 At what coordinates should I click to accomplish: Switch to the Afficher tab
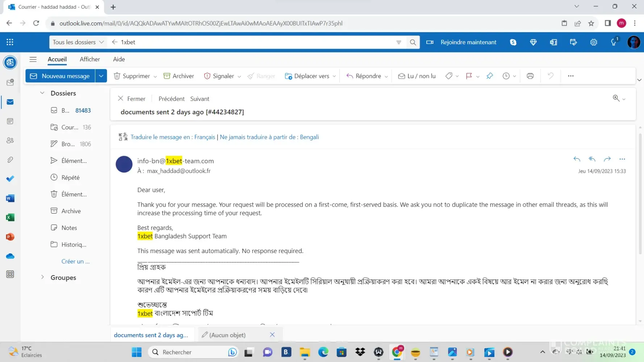pos(89,59)
